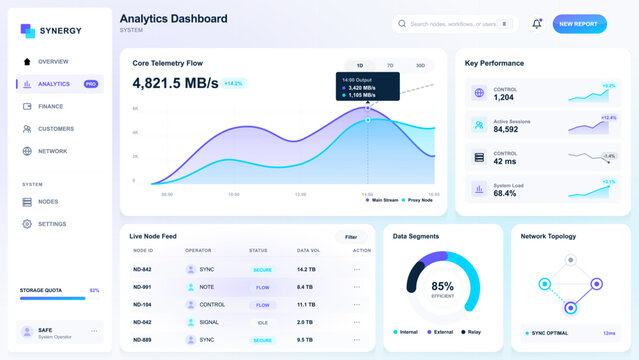The image size is (639, 360).
Task: Select the ND-889 row ID
Action: click(x=142, y=340)
